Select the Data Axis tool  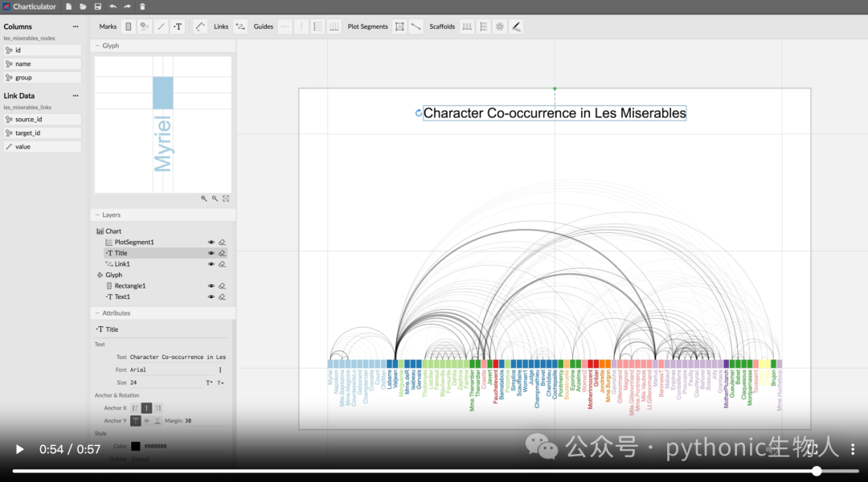click(200, 27)
